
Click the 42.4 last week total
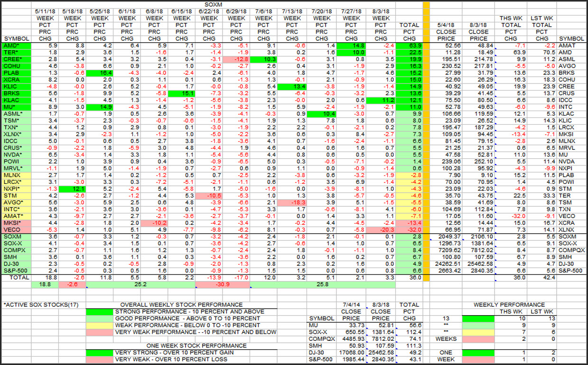541,277
